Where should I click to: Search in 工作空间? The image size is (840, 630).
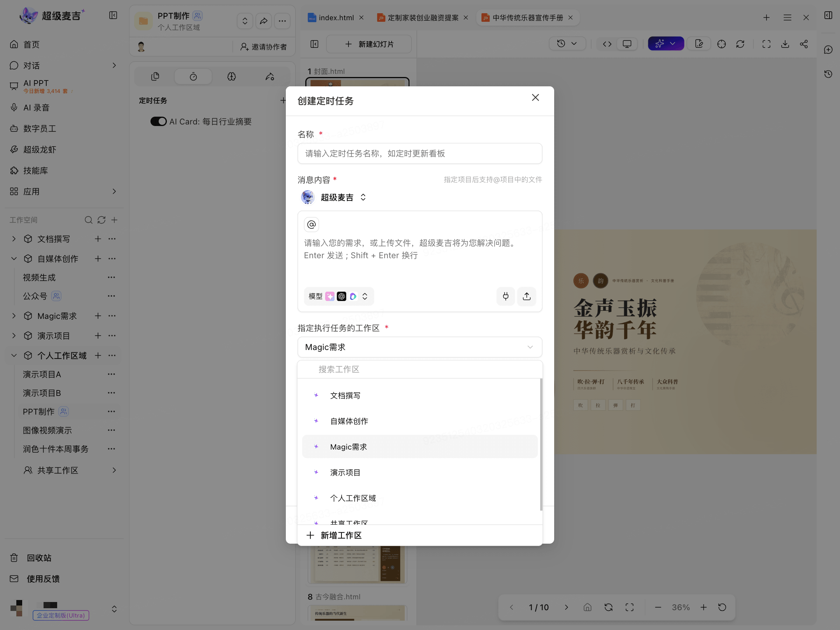coord(89,220)
